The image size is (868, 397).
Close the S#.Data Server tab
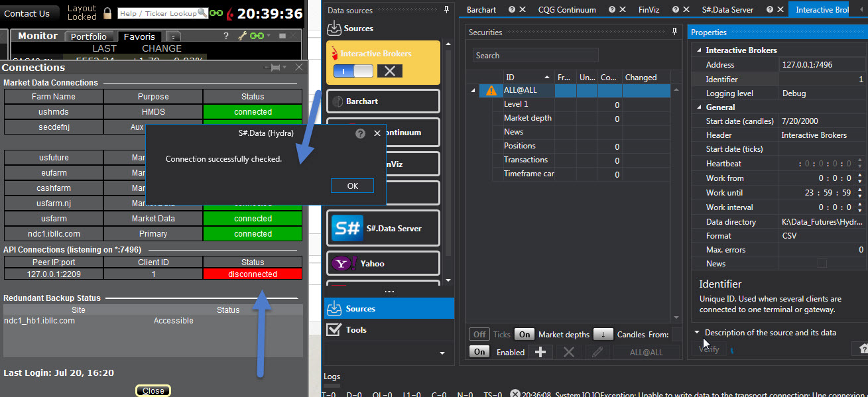point(779,10)
